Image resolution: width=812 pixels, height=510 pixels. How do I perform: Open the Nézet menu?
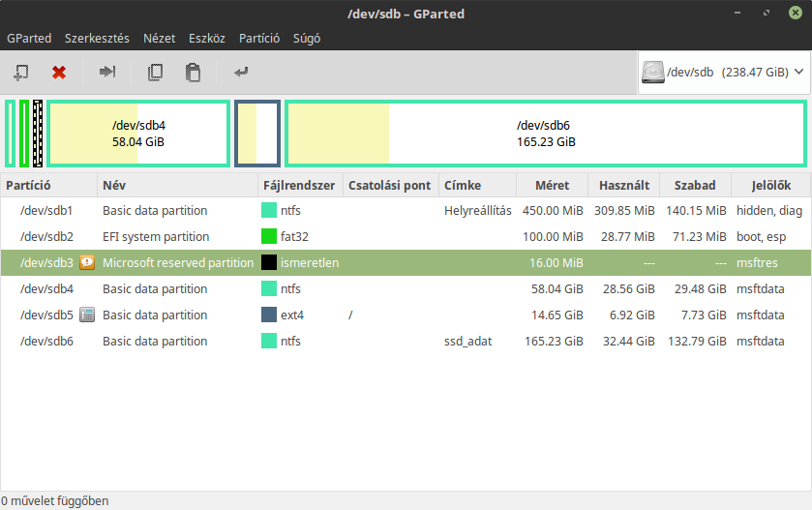(159, 39)
